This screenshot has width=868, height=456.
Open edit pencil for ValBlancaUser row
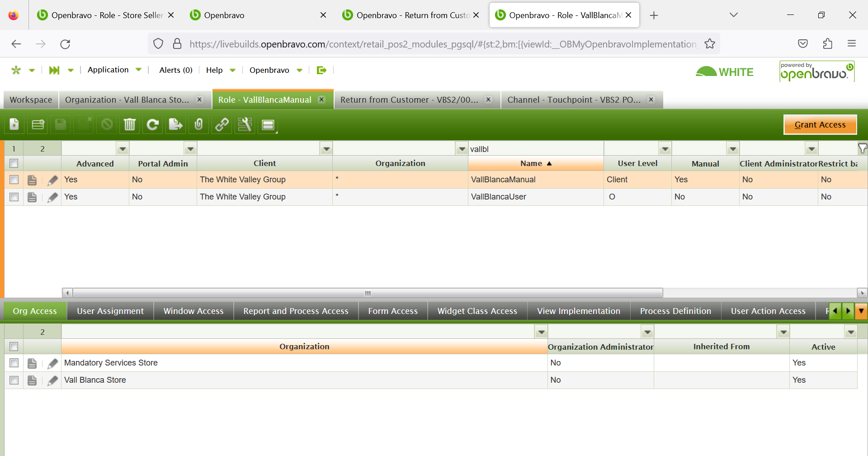click(52, 197)
